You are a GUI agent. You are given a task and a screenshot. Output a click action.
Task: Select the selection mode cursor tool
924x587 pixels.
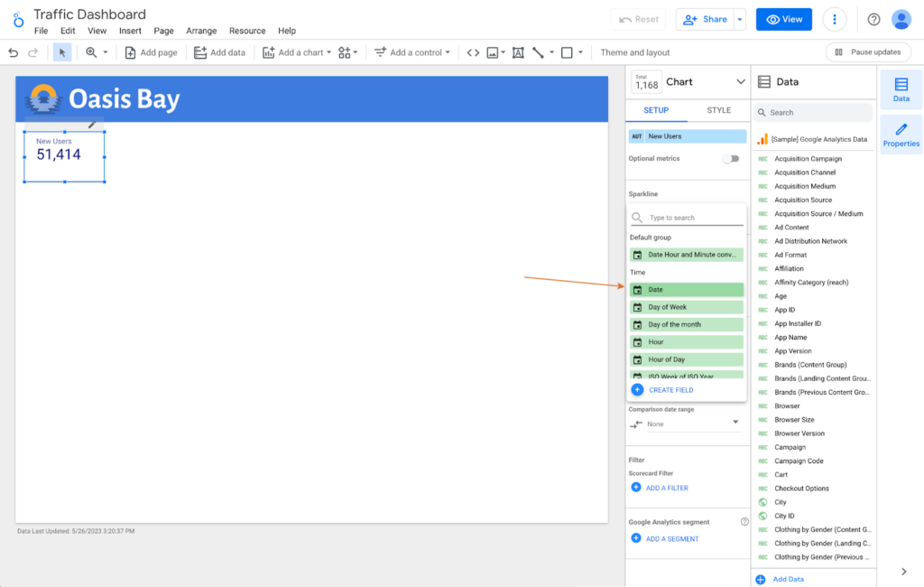(62, 52)
